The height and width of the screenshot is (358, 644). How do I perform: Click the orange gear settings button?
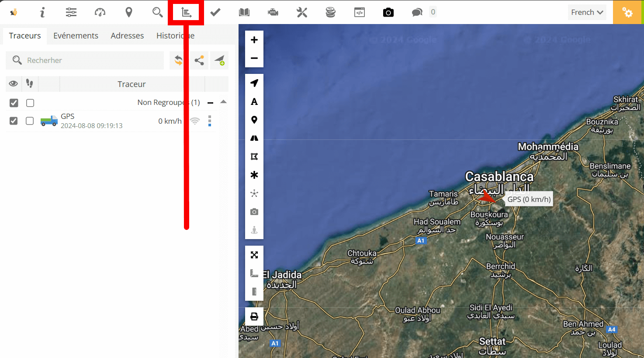click(628, 12)
